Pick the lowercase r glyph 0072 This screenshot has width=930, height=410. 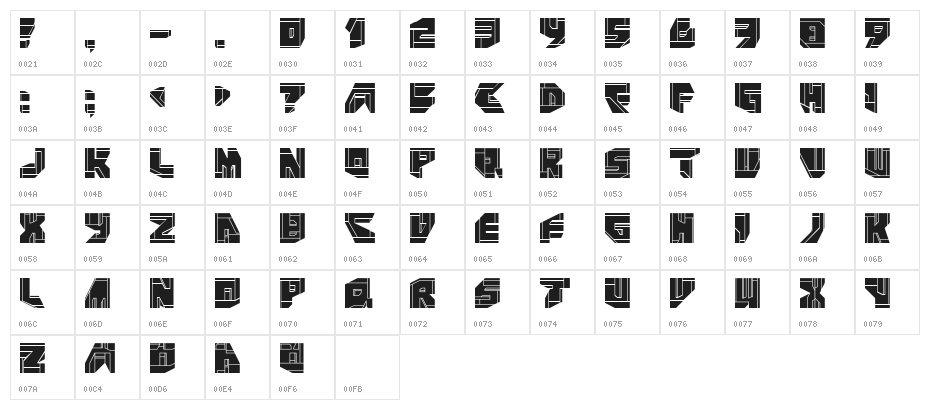pos(421,294)
